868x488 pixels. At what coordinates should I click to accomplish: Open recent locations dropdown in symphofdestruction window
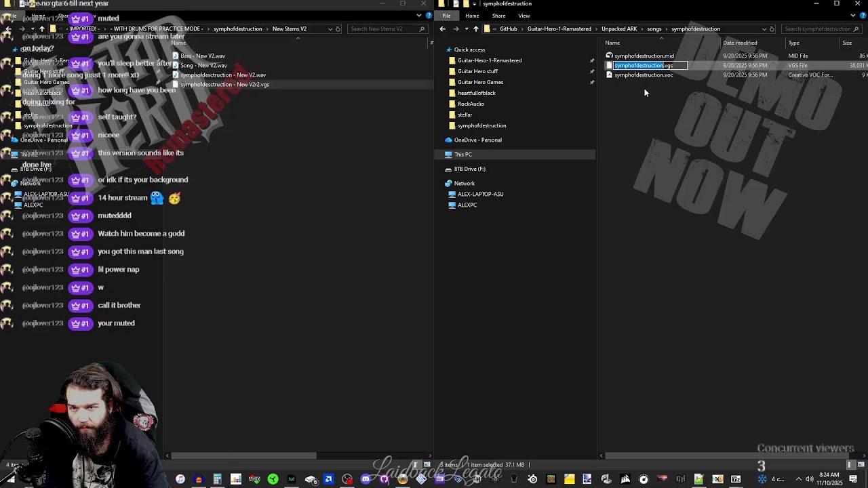click(x=466, y=29)
